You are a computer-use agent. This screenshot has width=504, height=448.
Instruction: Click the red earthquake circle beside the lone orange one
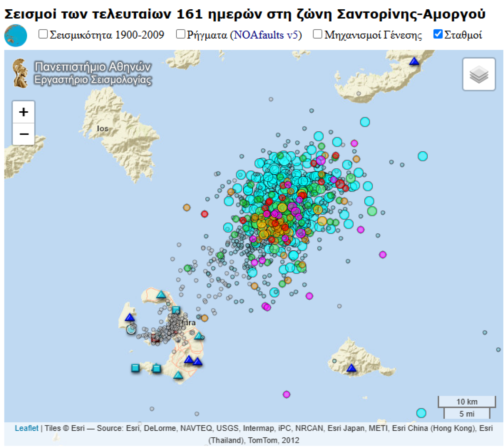tap(204, 214)
